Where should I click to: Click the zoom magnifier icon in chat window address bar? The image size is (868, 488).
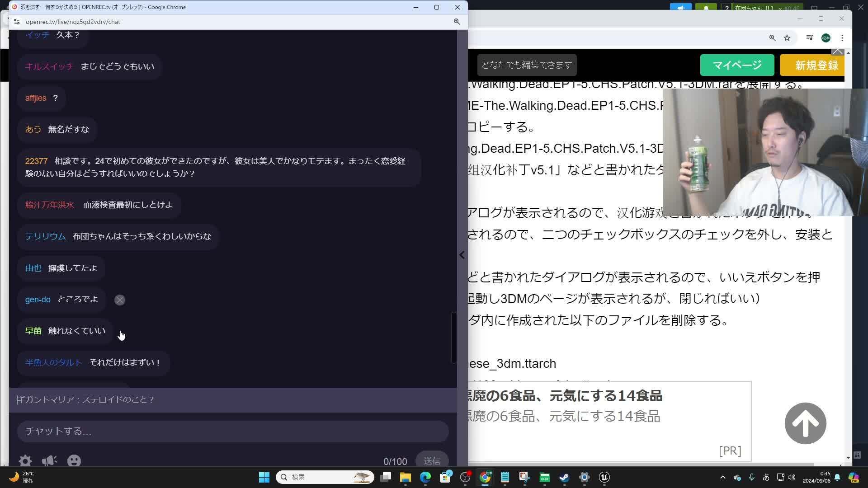click(x=457, y=22)
